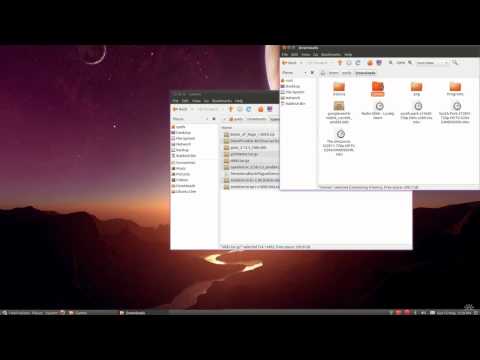
Task: Select the googleearth deb package file
Action: 339,113
